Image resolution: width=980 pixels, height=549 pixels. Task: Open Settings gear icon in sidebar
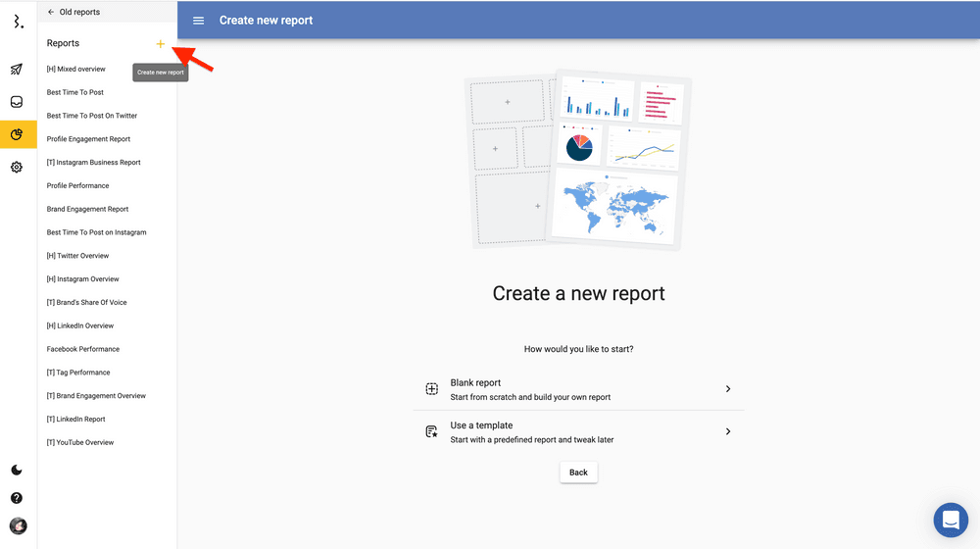click(x=17, y=168)
